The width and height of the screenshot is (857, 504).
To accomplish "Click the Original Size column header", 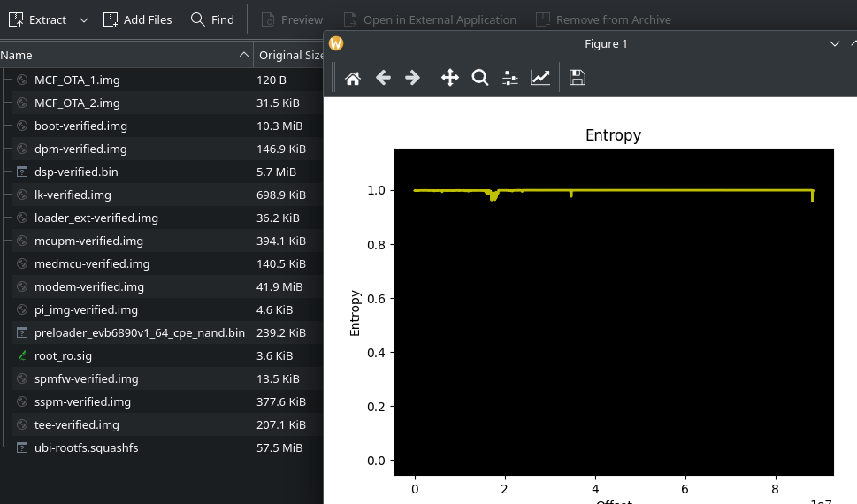I will (x=290, y=55).
